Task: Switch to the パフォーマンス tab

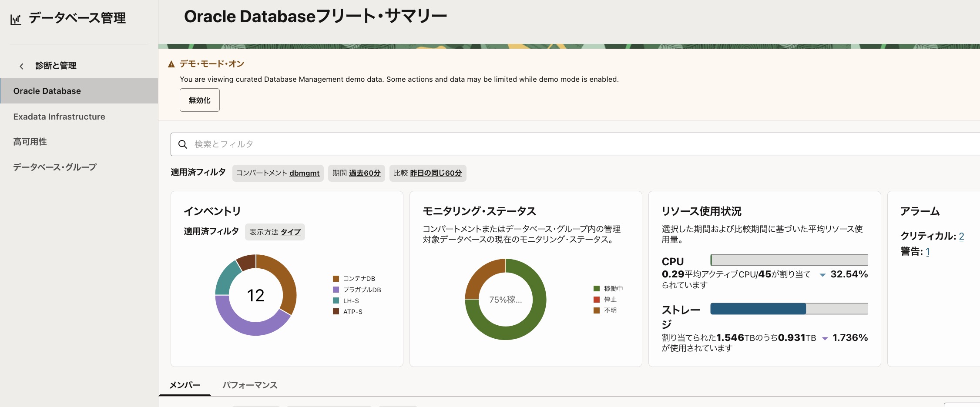Action: 250,385
